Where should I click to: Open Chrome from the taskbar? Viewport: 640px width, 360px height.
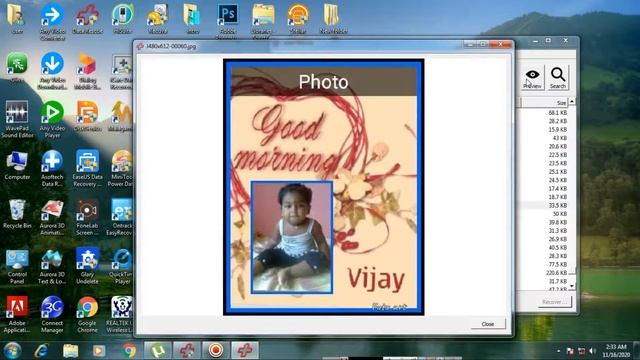tap(129, 351)
